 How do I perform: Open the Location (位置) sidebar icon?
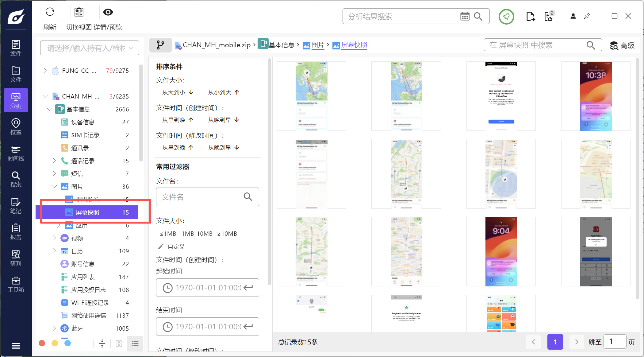[x=16, y=127]
